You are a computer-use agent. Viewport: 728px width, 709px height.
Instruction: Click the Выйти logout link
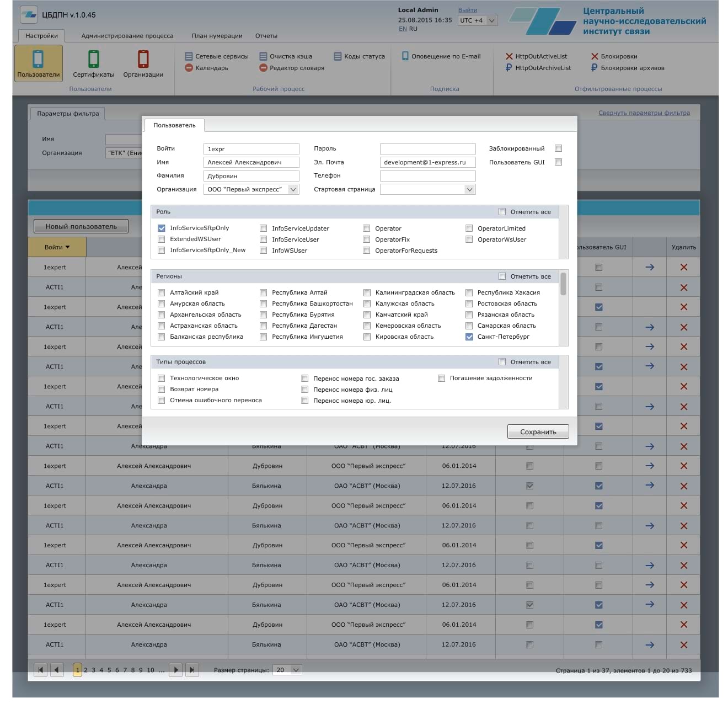point(467,10)
